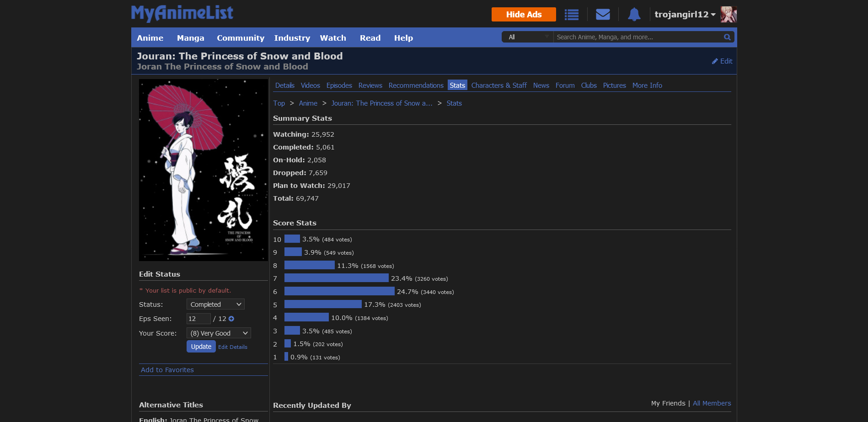868x422 pixels.
Task: Click the Jouran breadcrumb link
Action: pyautogui.click(x=382, y=103)
